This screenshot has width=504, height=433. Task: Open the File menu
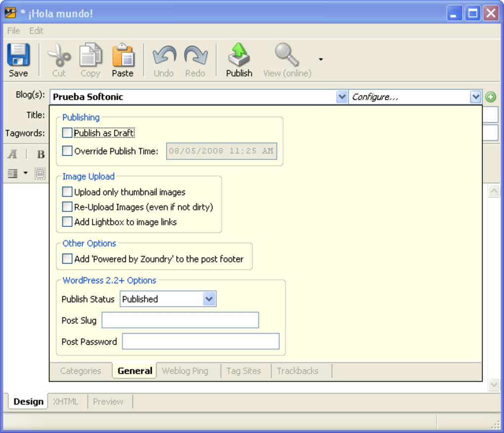[13, 31]
